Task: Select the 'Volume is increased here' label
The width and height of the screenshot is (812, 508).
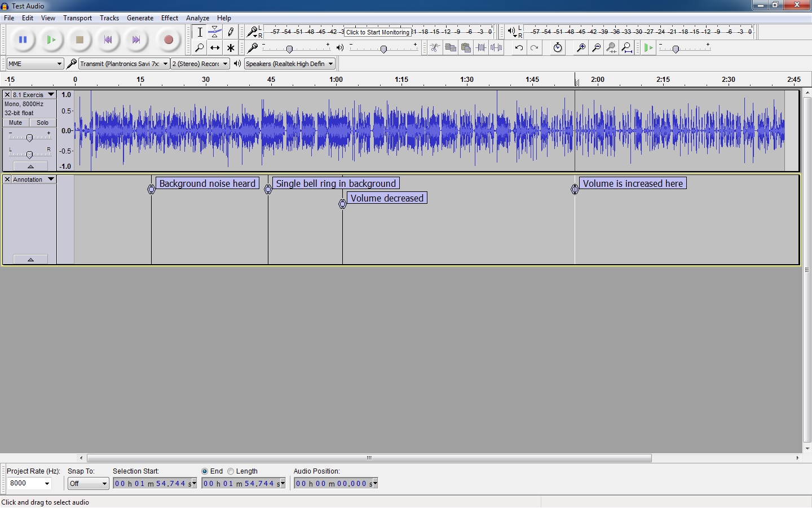Action: [x=633, y=183]
